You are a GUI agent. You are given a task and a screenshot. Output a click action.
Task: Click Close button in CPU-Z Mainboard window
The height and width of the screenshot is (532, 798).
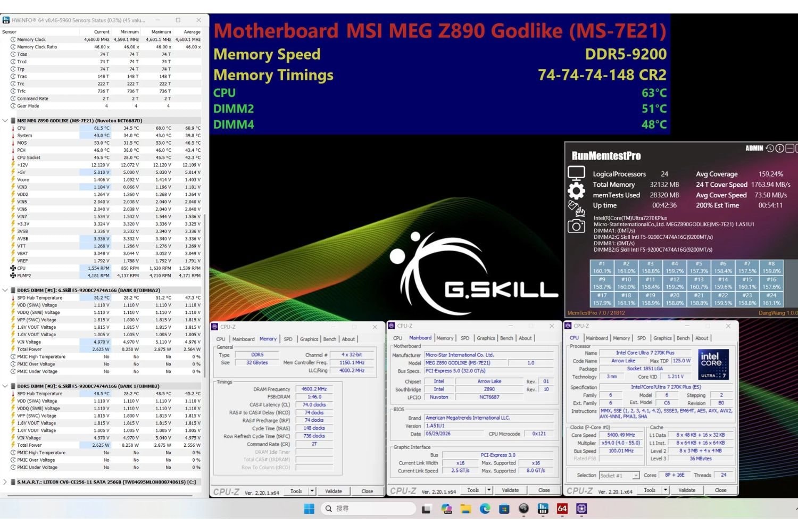pos(544,490)
